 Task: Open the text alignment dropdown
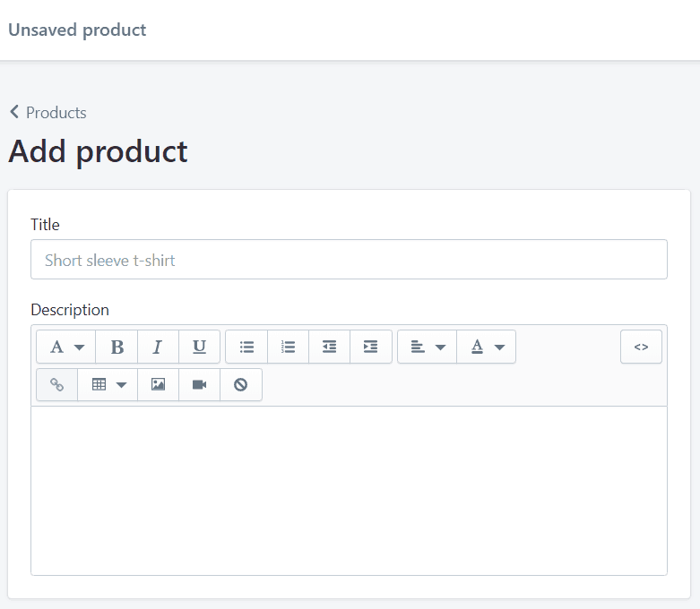coord(427,347)
